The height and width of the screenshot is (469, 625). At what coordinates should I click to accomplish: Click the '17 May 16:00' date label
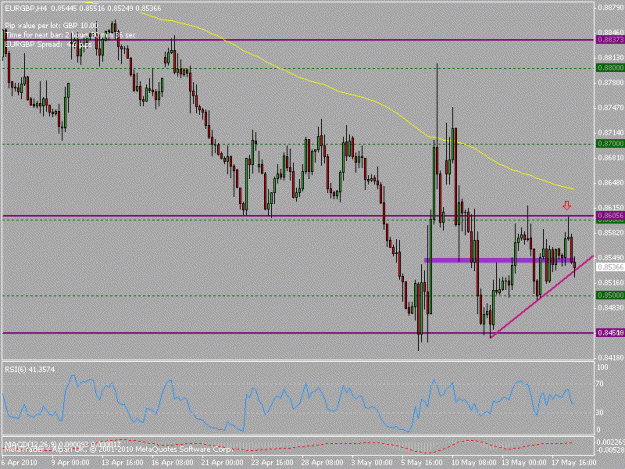coord(574,463)
